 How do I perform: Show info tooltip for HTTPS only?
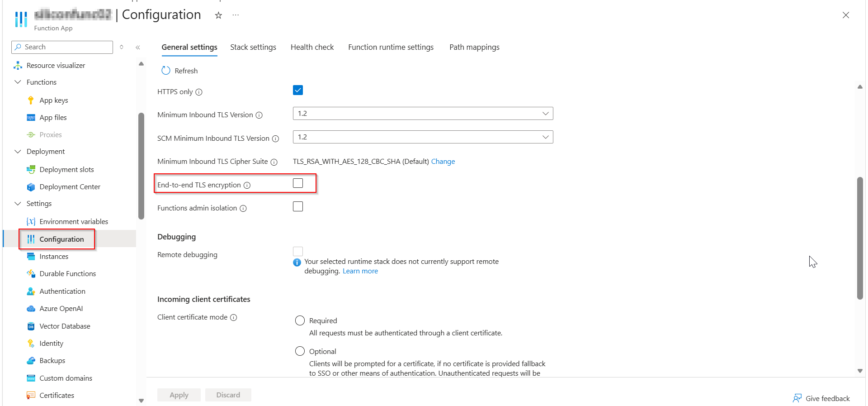[199, 92]
